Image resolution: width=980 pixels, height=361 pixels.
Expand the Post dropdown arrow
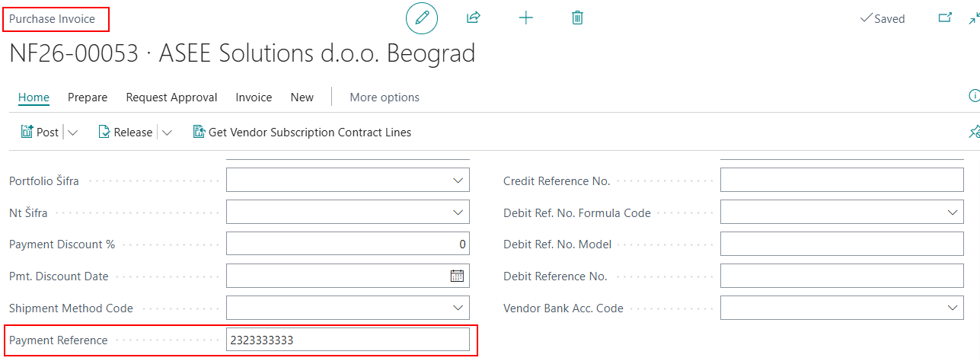73,133
